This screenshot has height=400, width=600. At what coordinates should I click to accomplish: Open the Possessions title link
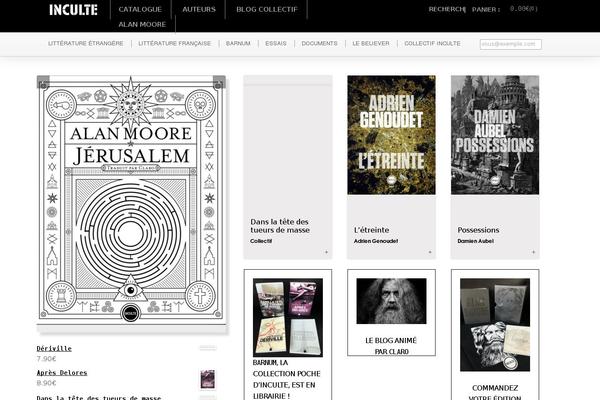[x=478, y=230]
